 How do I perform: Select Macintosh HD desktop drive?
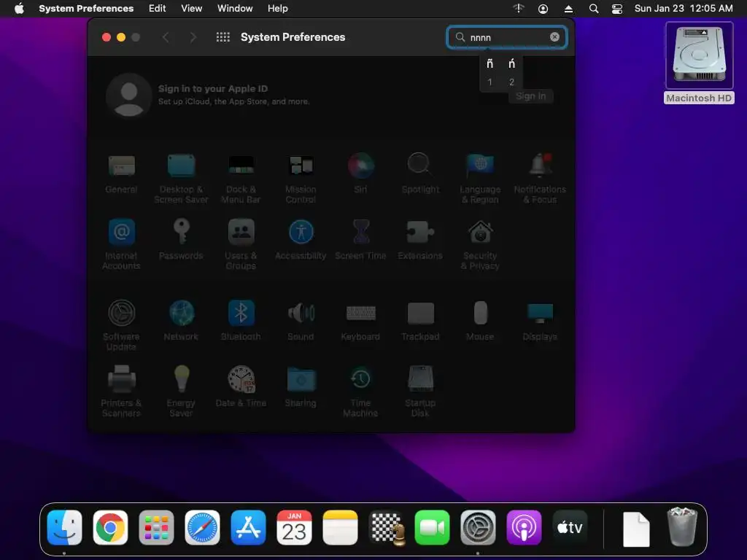699,63
